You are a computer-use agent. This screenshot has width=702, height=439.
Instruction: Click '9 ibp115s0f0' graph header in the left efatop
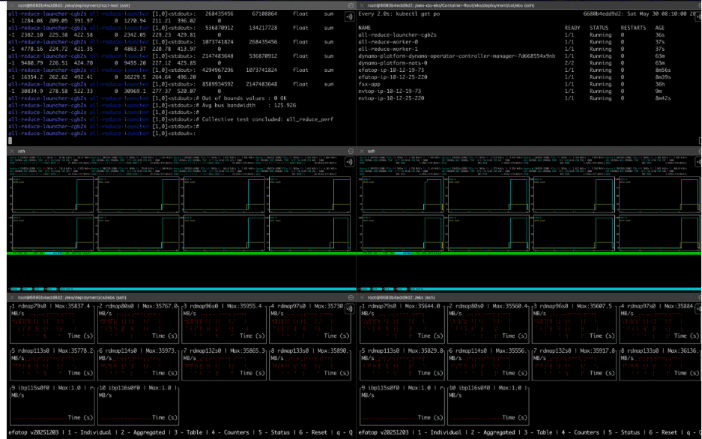click(31, 388)
